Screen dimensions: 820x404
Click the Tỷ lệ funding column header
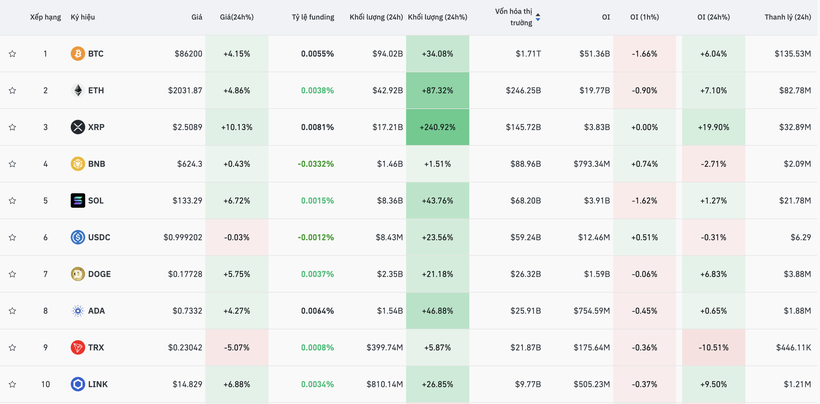313,17
